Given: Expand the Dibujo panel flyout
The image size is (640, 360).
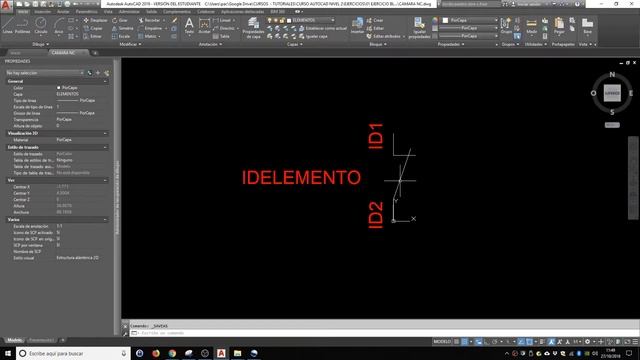Looking at the screenshot, I should 40,44.
